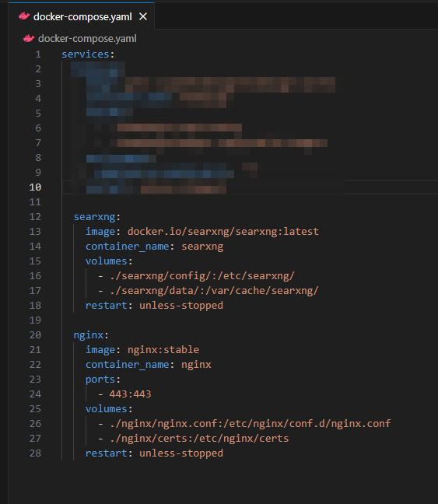This screenshot has width=438, height=504.
Task: Click the 'volumes' key on line 15
Action: point(107,261)
